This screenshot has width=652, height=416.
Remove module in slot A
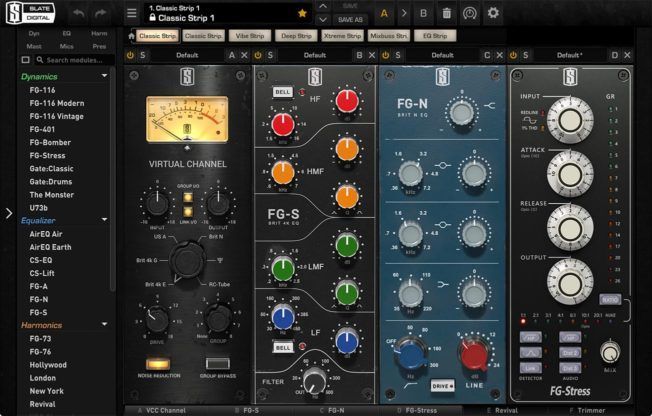coord(244,55)
